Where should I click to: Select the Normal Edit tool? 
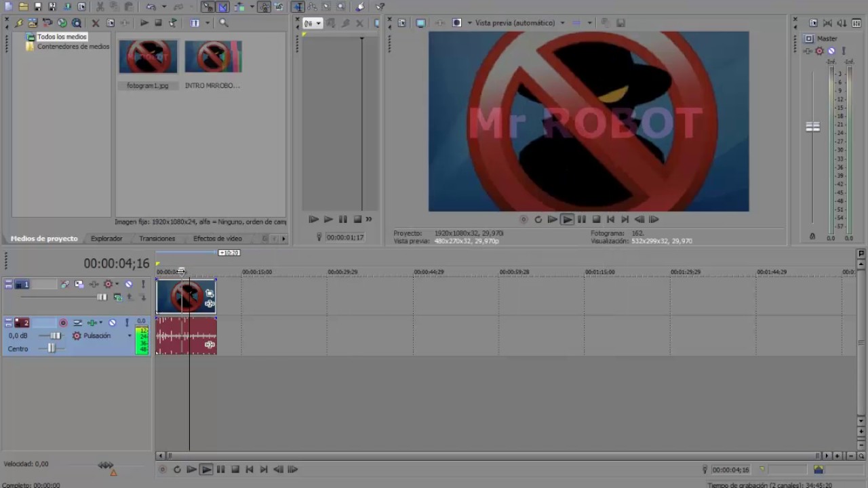pos(298,7)
